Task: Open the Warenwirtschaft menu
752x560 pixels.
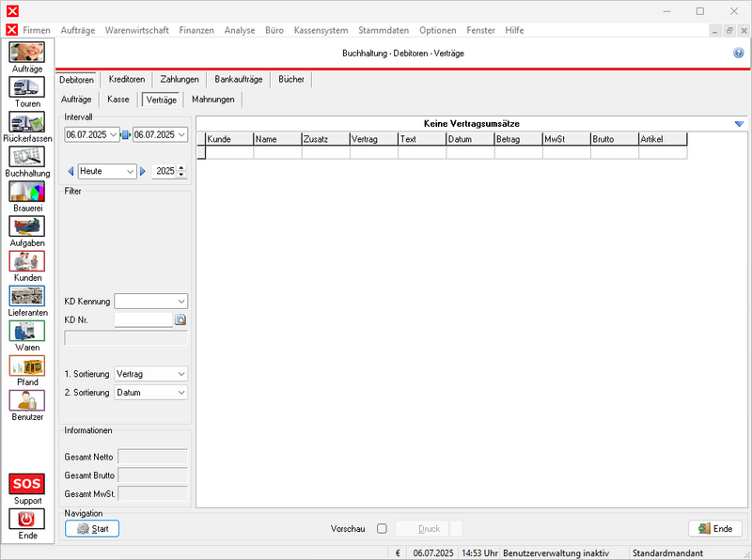Action: point(137,30)
